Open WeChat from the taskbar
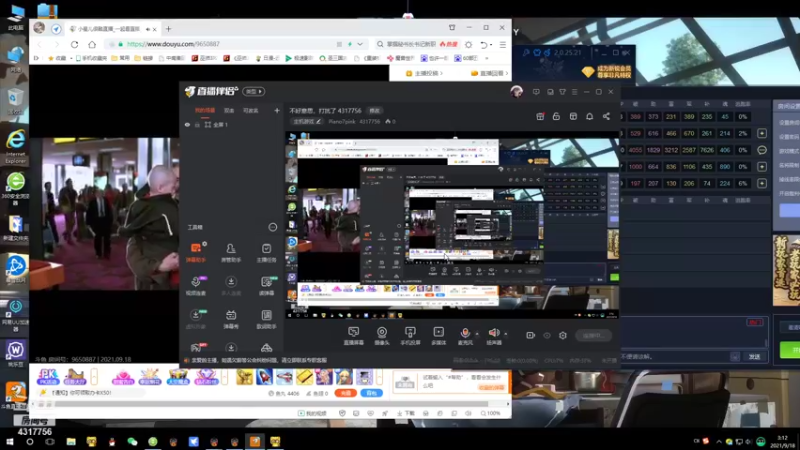This screenshot has width=800, height=450. pyautogui.click(x=132, y=442)
